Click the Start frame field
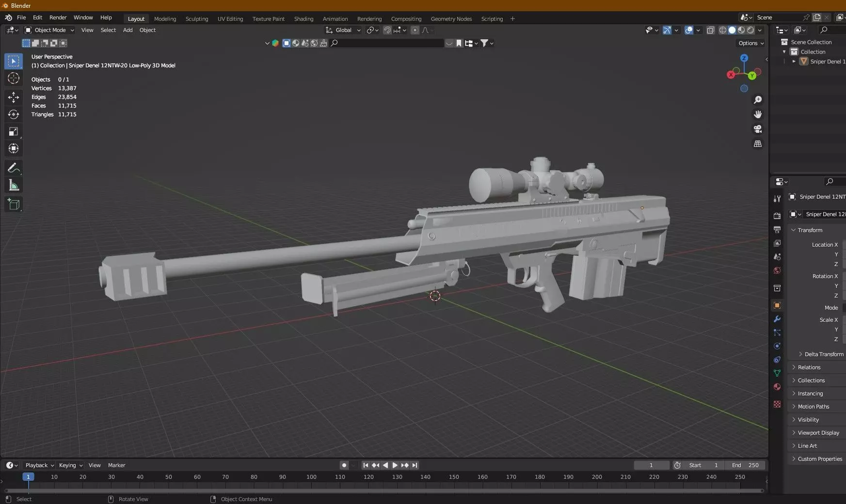 (703, 465)
